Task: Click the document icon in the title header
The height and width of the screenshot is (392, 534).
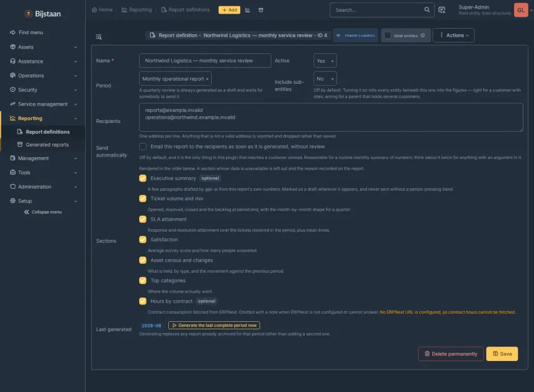Action: [152, 35]
